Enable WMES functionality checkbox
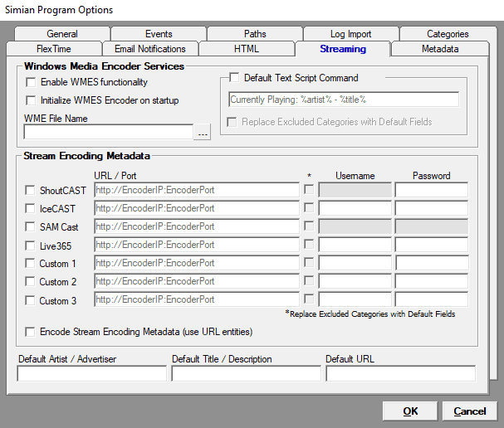The image size is (504, 428). click(31, 82)
